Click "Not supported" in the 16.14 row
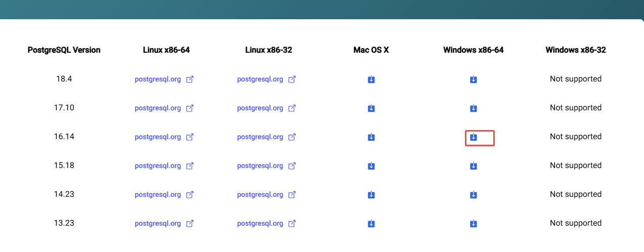Screen dimensions: 644x252 pos(576,137)
